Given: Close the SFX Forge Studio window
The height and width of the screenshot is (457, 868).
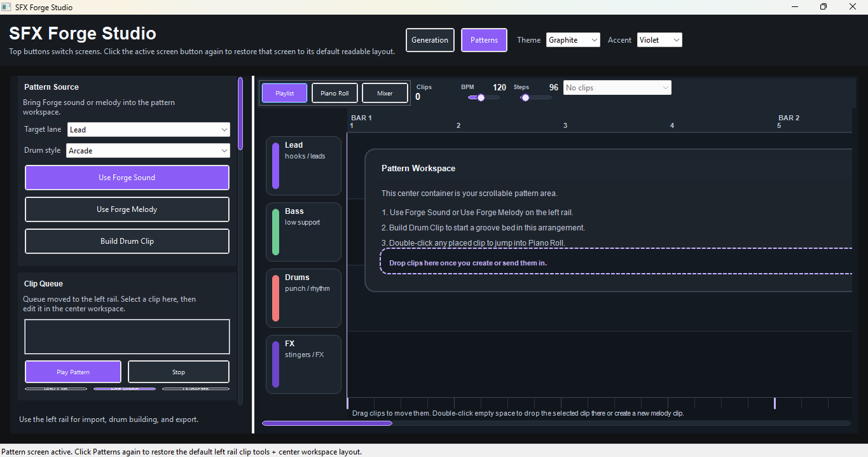Looking at the screenshot, I should coord(853,7).
